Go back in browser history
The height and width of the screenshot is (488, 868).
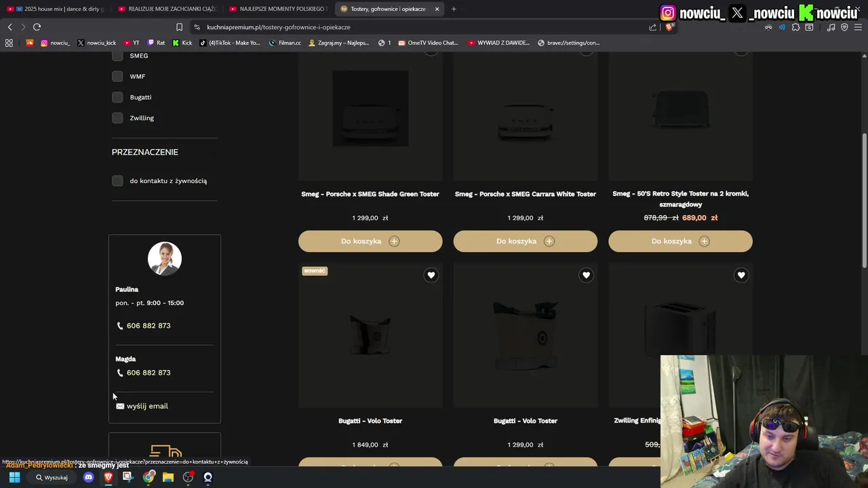coord(9,27)
